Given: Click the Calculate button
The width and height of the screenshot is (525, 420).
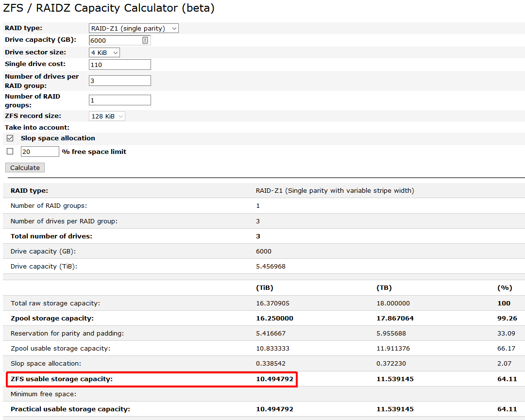Looking at the screenshot, I should point(25,168).
